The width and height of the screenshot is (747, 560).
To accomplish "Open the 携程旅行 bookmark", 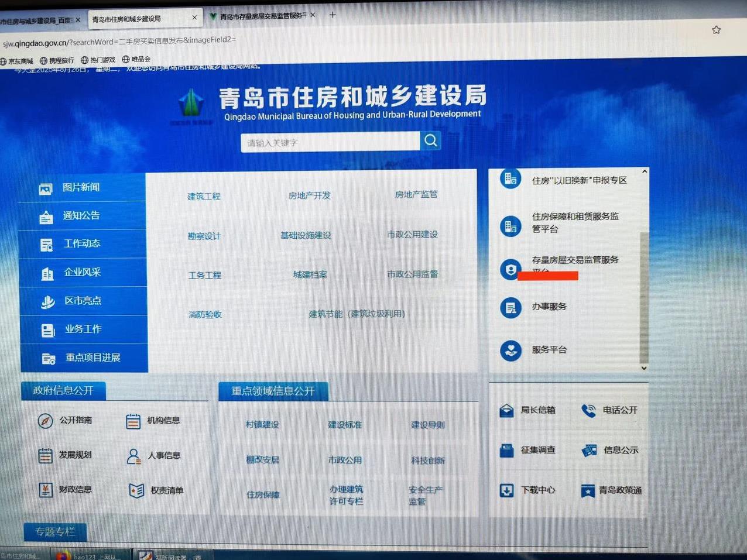I will click(57, 60).
